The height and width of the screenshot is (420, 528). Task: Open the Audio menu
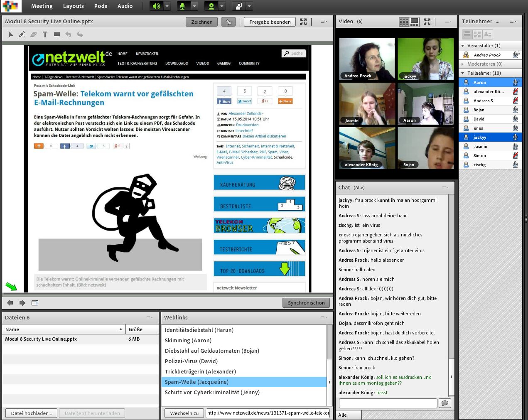125,6
